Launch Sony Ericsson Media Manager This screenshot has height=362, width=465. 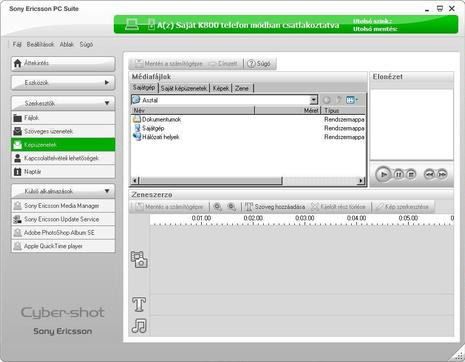pos(63,206)
